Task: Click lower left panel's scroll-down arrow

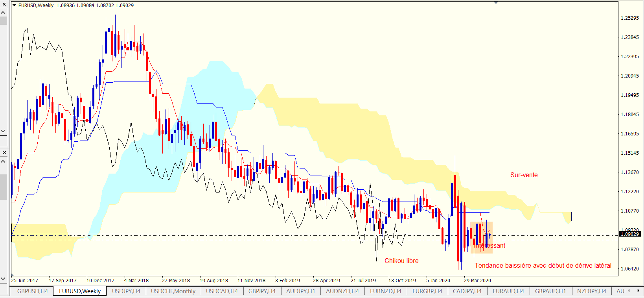Action: click(4, 279)
